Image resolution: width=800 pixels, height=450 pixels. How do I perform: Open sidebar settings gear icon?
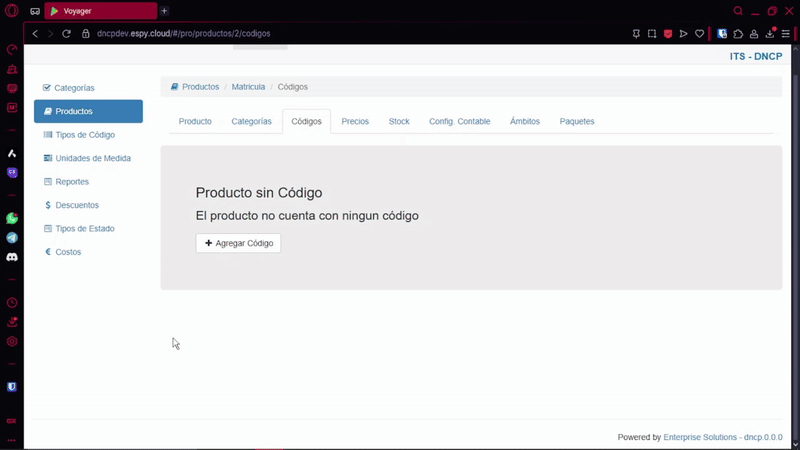[x=12, y=342]
